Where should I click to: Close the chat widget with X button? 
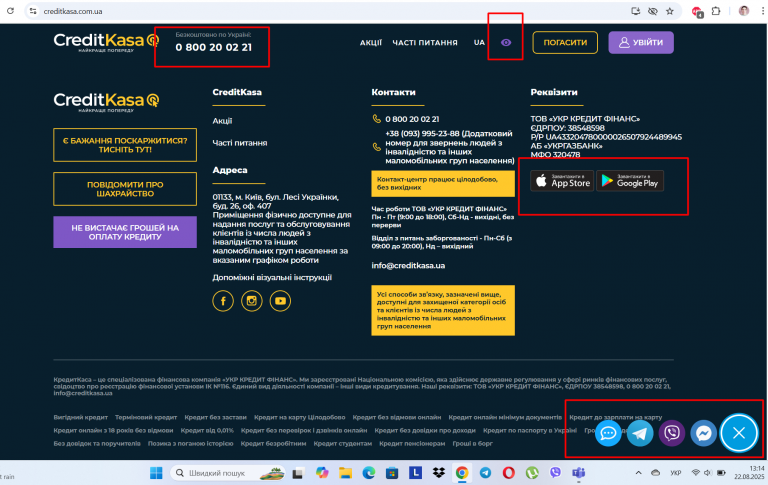(739, 433)
